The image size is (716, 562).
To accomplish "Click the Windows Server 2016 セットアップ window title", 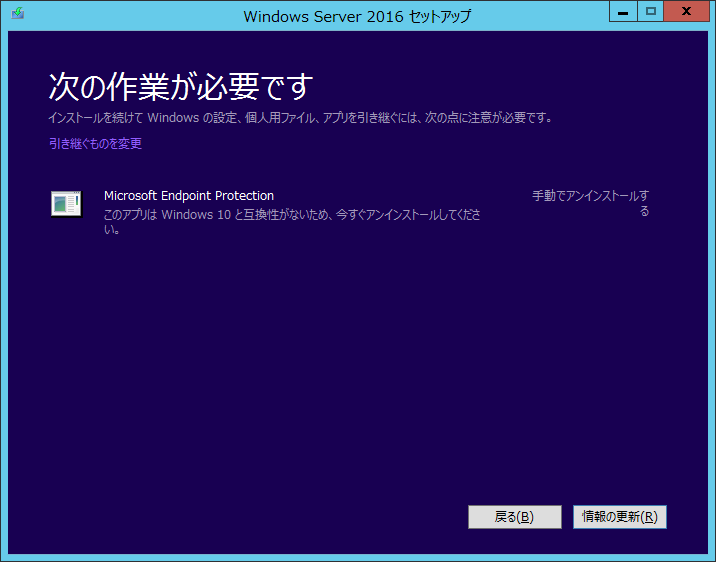I will point(357,16).
